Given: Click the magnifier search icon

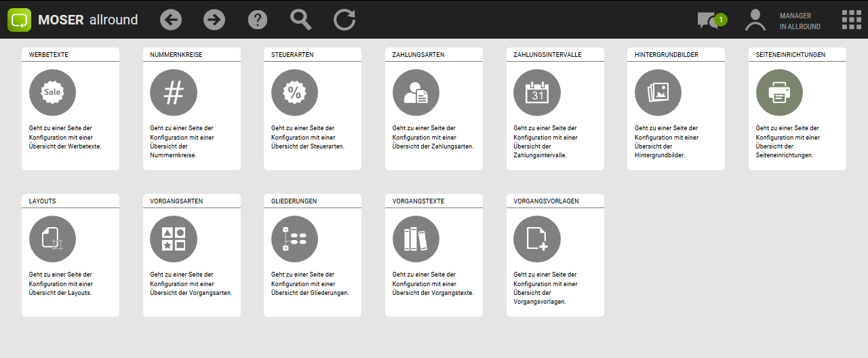Looking at the screenshot, I should pos(300,20).
